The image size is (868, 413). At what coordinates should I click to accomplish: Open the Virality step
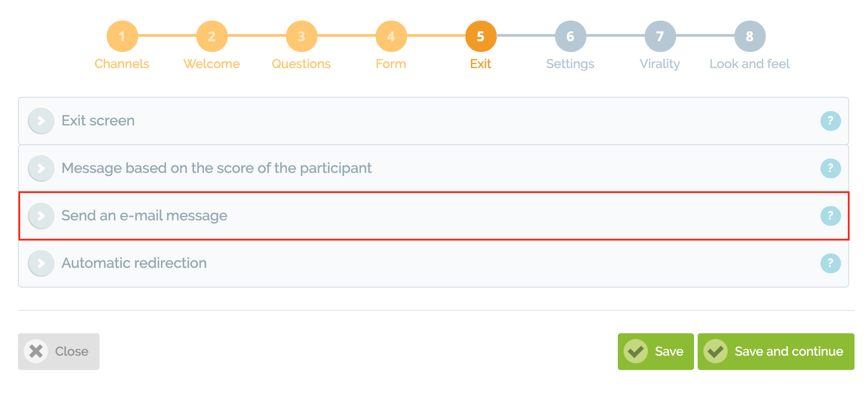(660, 36)
